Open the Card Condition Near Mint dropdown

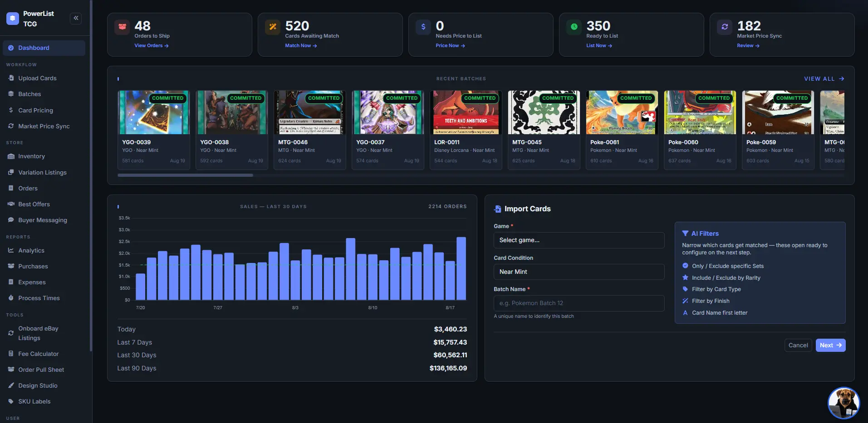(x=579, y=272)
